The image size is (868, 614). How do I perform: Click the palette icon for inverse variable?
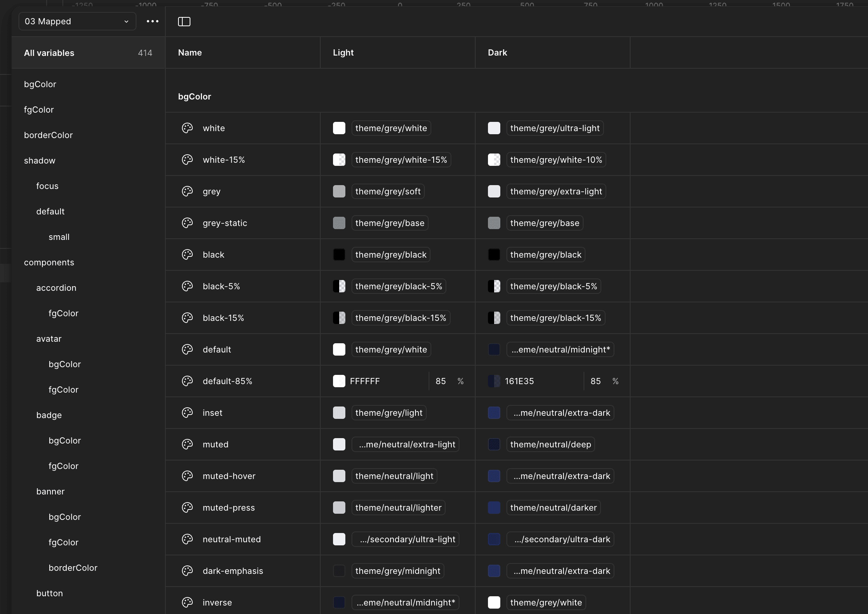coord(187,602)
